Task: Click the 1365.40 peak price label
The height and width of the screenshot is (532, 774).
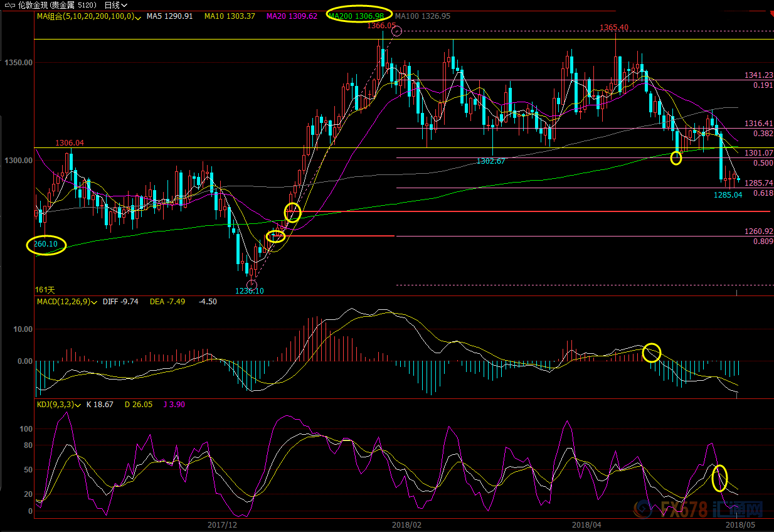Action: (614, 28)
